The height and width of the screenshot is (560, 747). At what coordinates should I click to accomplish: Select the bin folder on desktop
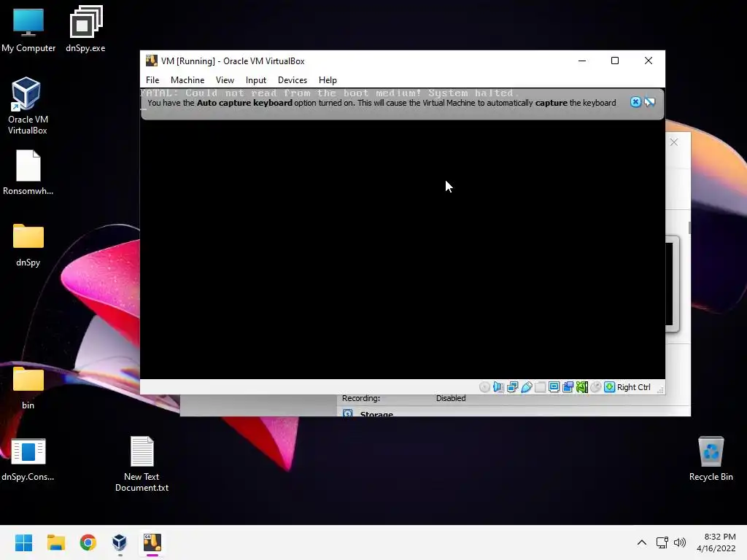(x=28, y=387)
